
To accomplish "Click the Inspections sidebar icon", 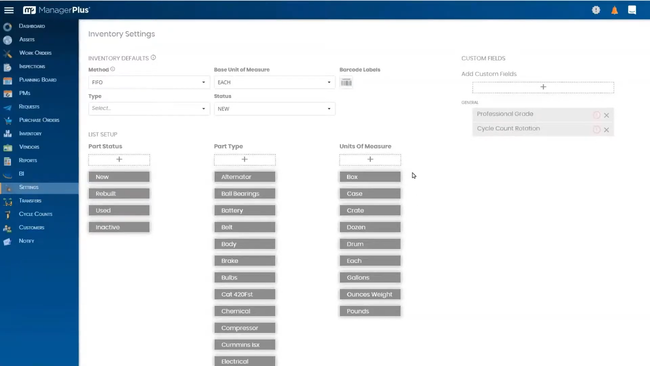I will point(7,67).
